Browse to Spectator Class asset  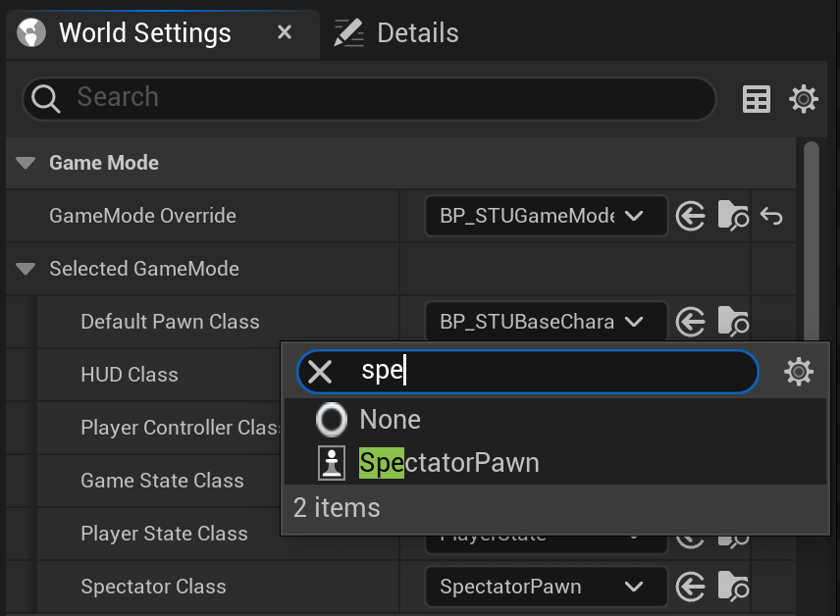pos(733,586)
